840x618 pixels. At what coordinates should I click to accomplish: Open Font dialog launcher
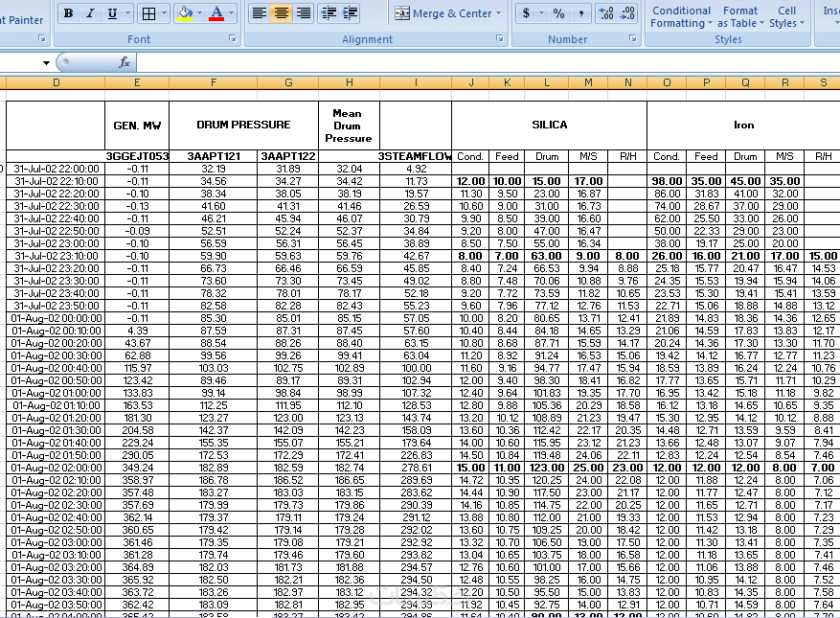click(233, 38)
